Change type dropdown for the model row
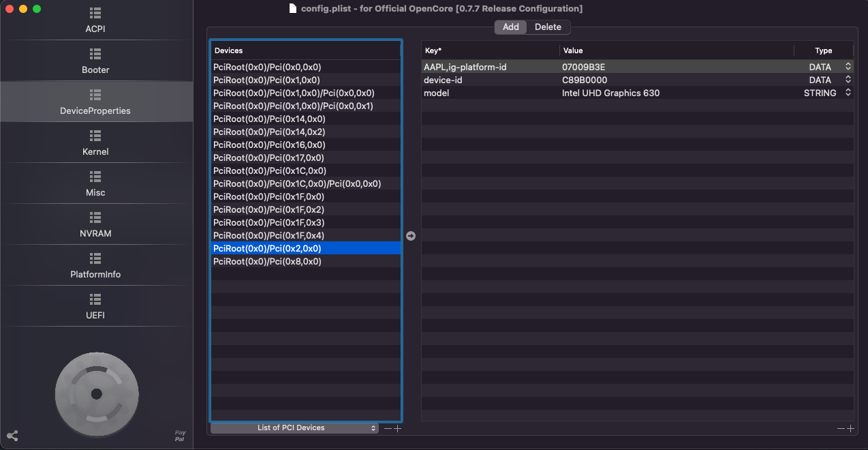868x450 pixels. coord(848,93)
